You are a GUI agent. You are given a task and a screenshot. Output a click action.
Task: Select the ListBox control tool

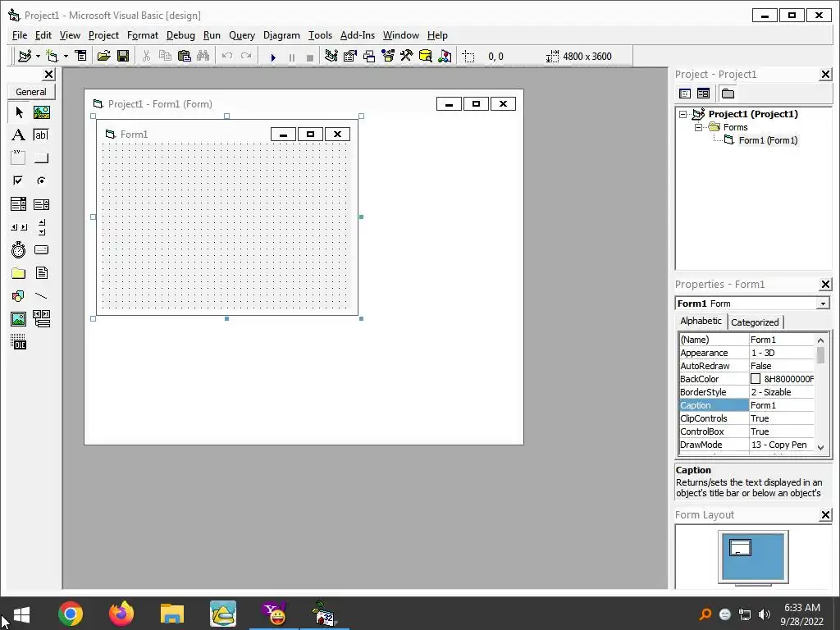click(x=41, y=204)
